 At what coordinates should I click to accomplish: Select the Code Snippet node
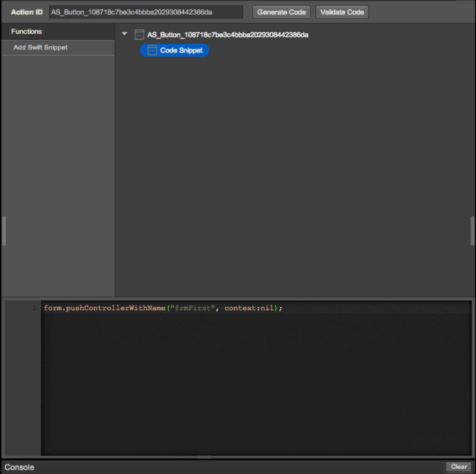(x=175, y=50)
